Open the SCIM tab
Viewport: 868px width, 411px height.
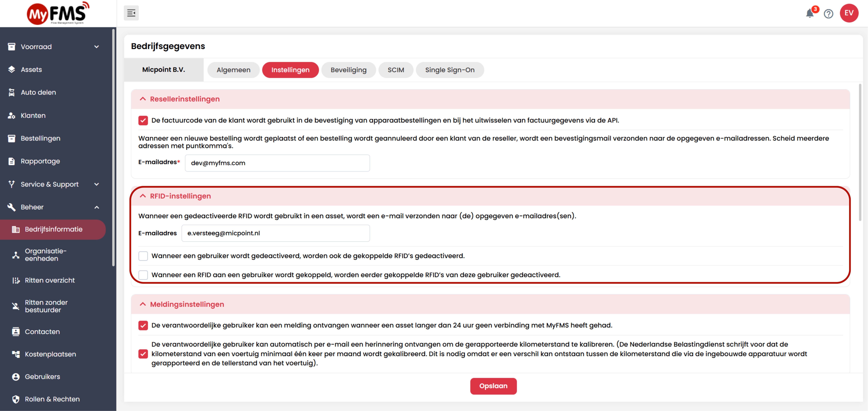pos(396,70)
